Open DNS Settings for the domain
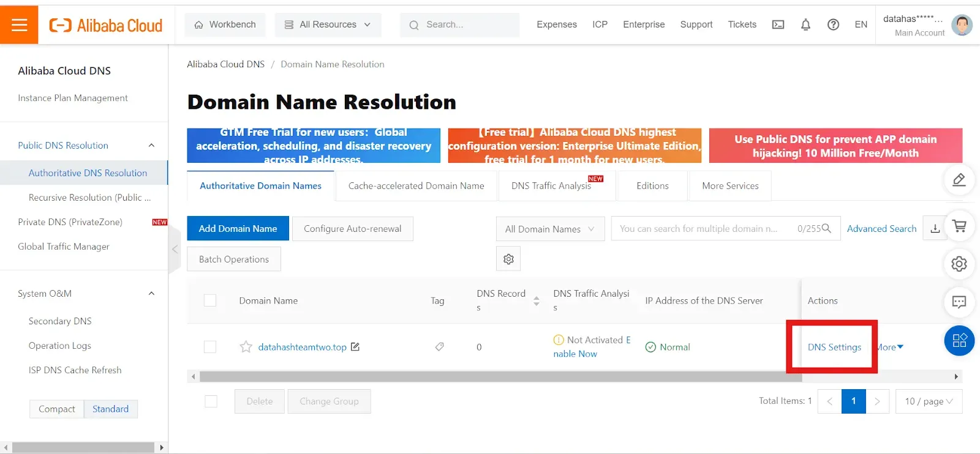This screenshot has width=980, height=454. click(834, 347)
